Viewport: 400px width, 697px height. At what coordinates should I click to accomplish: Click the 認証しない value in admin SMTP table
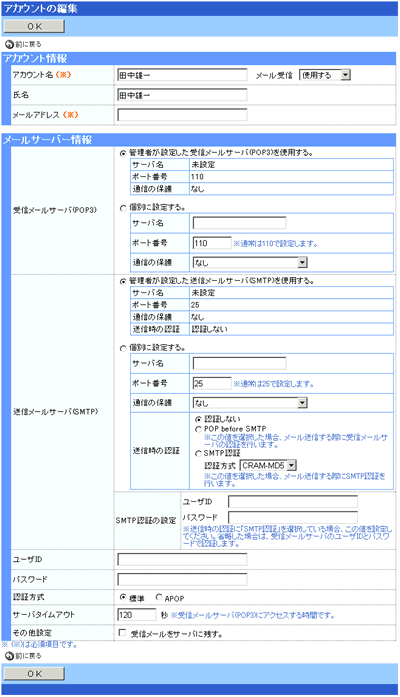209,329
